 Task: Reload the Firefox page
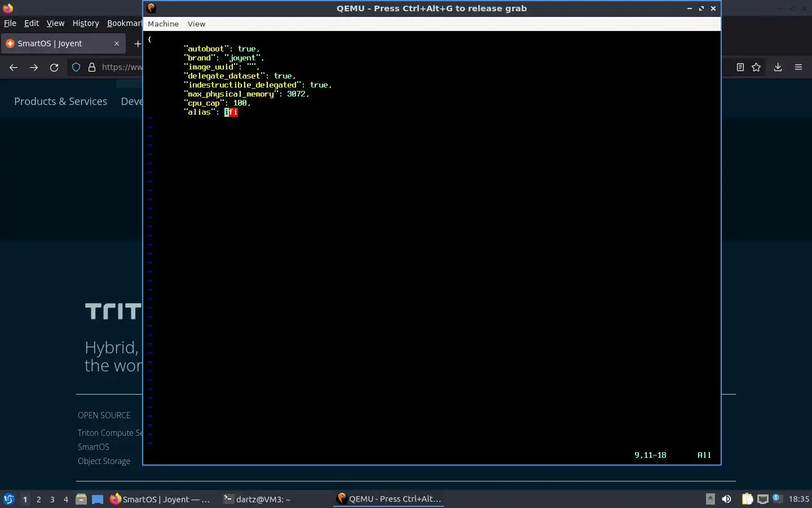coord(54,67)
